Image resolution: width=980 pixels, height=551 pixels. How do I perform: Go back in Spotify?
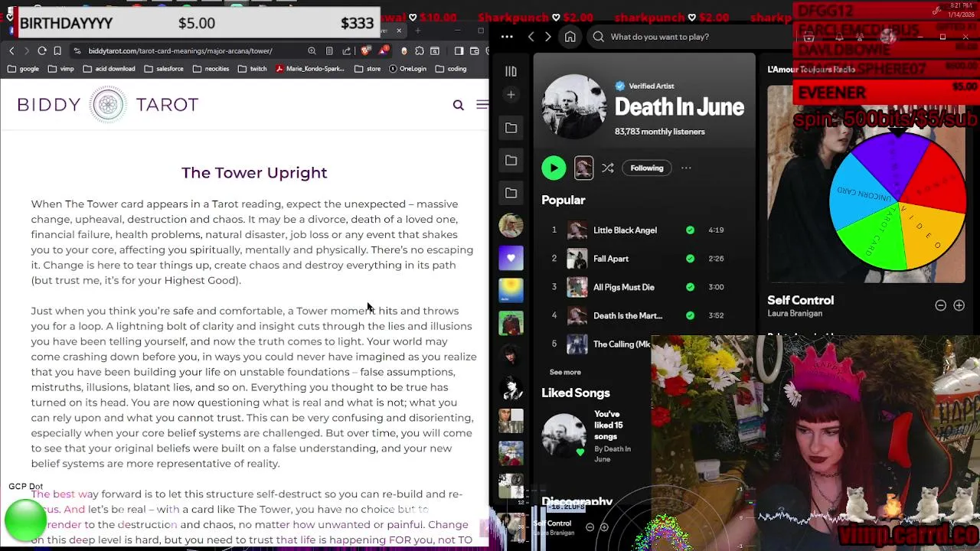531,37
